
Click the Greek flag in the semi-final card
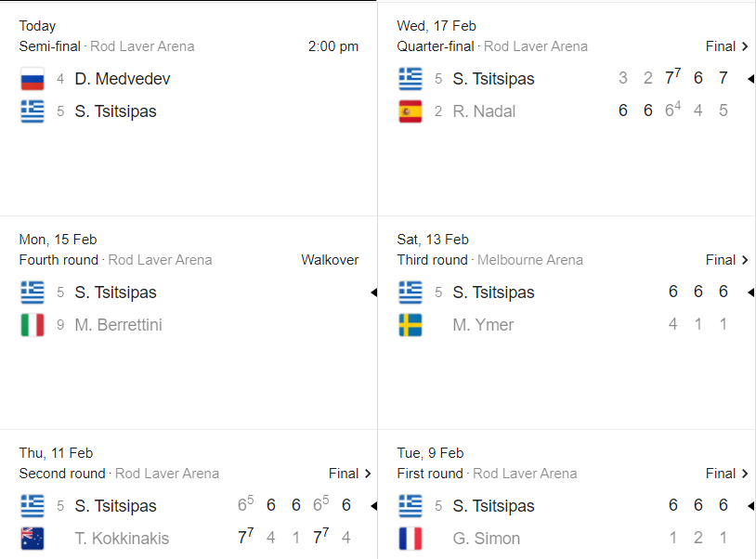[x=33, y=111]
